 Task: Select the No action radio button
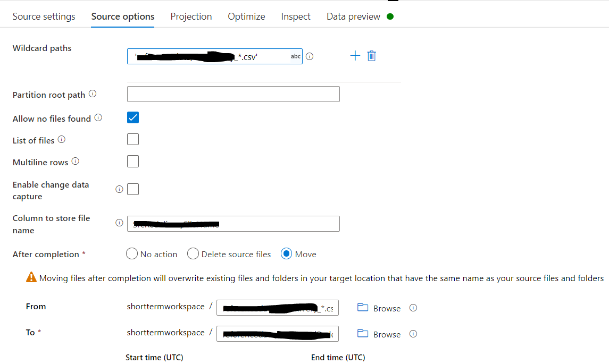pyautogui.click(x=131, y=253)
